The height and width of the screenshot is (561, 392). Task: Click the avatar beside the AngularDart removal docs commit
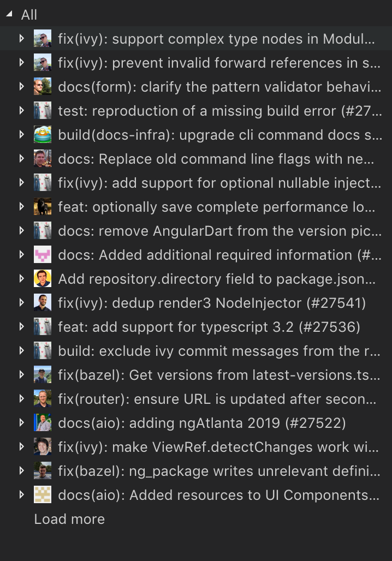(x=43, y=231)
